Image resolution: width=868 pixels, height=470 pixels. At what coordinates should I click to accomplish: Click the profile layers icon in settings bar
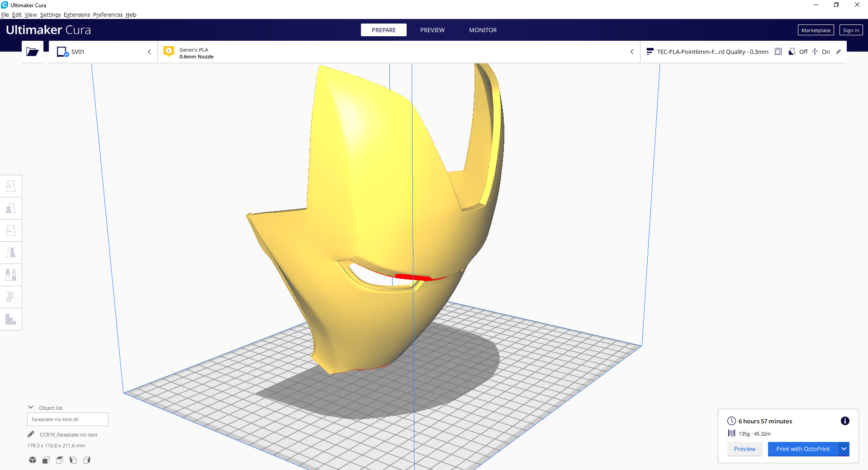click(x=650, y=52)
